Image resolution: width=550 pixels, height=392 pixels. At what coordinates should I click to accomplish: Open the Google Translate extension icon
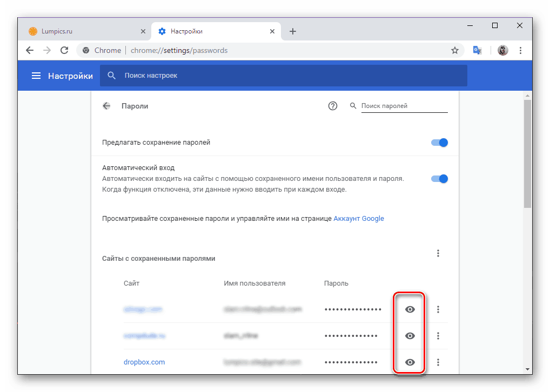[478, 51]
